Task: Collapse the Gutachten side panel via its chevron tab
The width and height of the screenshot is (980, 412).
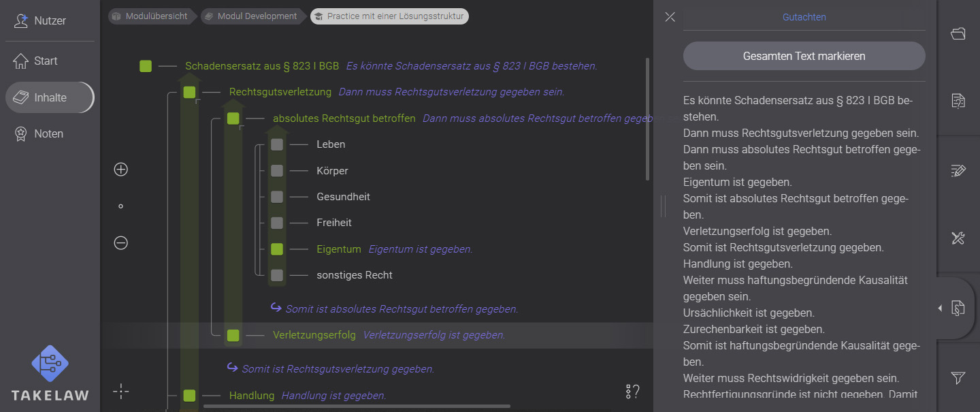Action: pos(940,308)
